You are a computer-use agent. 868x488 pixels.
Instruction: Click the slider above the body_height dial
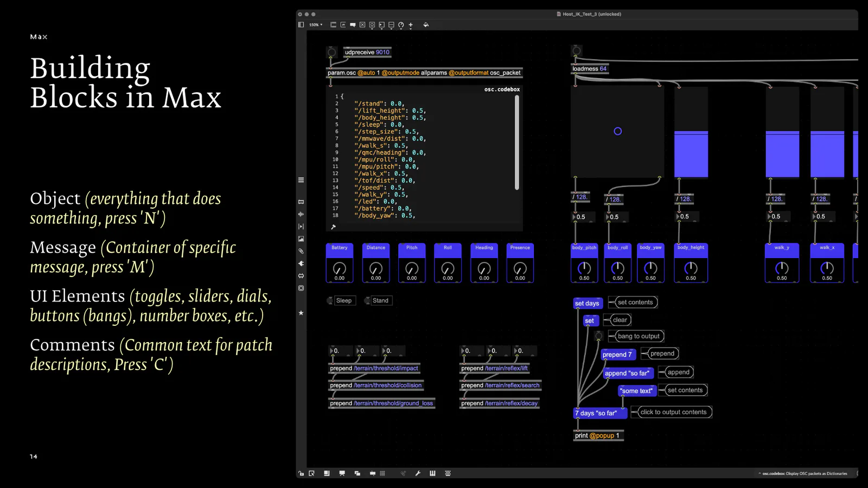point(691,132)
